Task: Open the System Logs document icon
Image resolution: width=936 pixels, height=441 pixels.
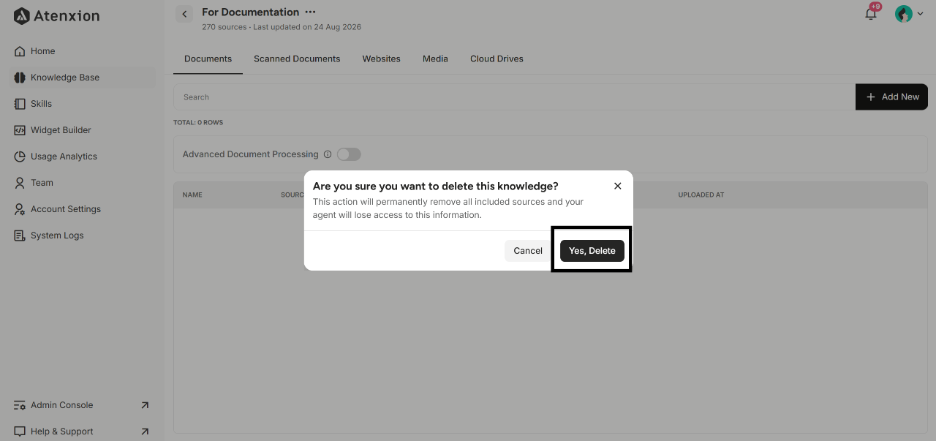Action: click(x=20, y=235)
